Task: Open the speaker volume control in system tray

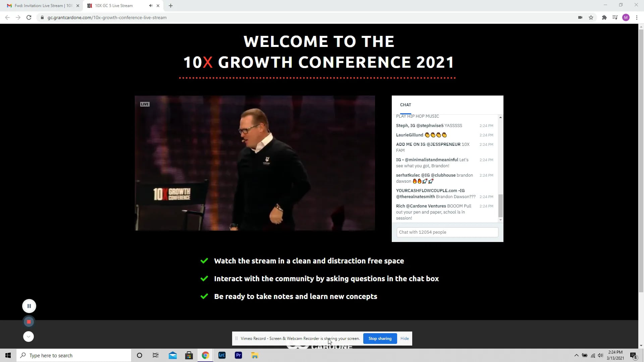Action: (600, 355)
